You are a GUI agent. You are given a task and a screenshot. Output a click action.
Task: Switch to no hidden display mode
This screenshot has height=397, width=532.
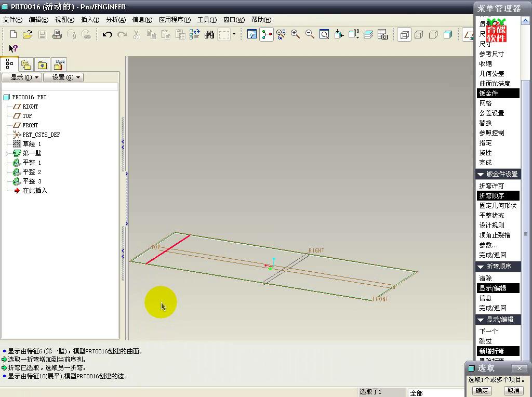[433, 35]
